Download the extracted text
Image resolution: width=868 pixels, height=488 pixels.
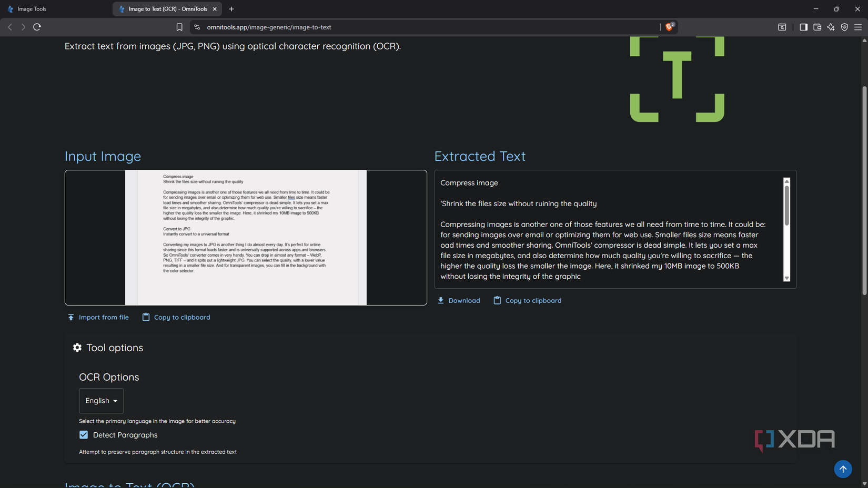coord(459,300)
